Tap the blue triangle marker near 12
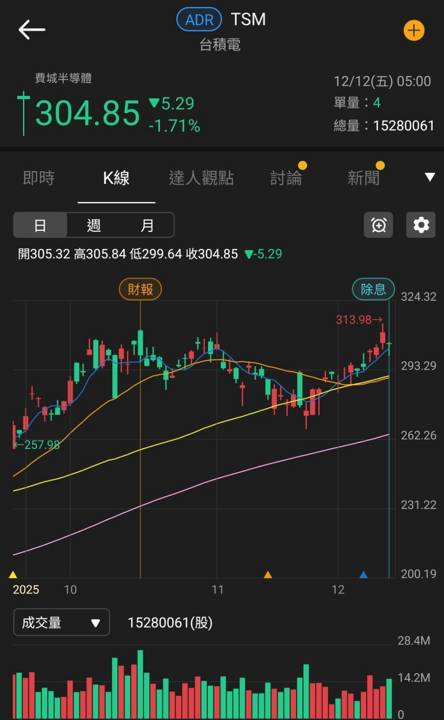Screen dimensions: 444x720 point(364,574)
